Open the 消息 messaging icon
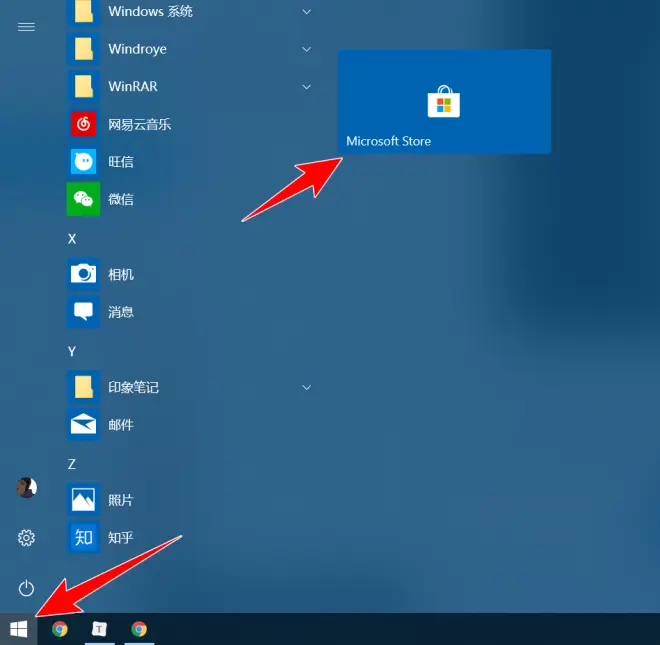Viewport: 660px width, 645px height. click(x=83, y=312)
